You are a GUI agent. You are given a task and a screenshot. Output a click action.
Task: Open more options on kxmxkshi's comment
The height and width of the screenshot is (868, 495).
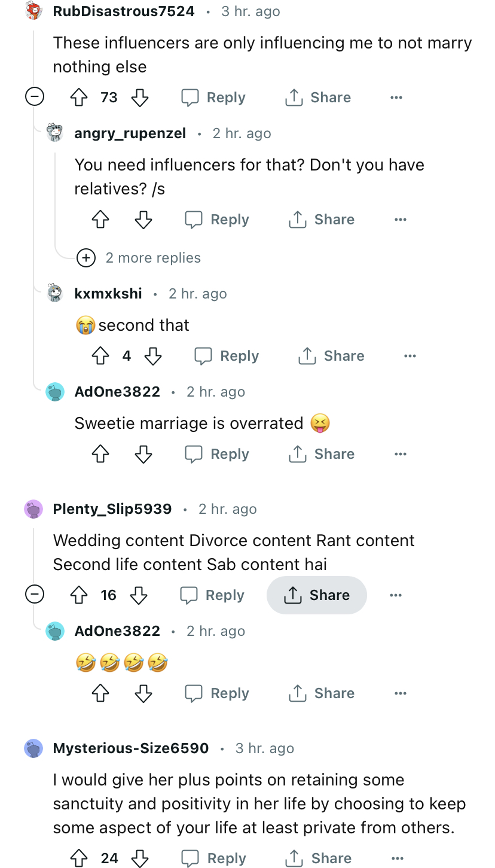click(410, 356)
